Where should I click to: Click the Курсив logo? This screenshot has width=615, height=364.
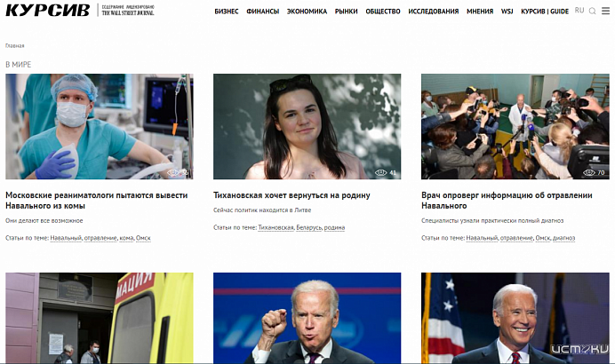(x=49, y=11)
